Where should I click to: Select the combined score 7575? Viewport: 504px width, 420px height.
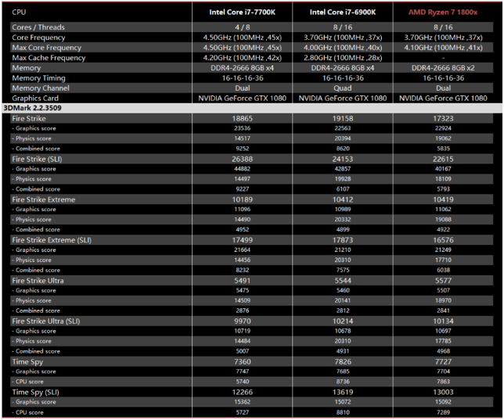click(x=343, y=270)
